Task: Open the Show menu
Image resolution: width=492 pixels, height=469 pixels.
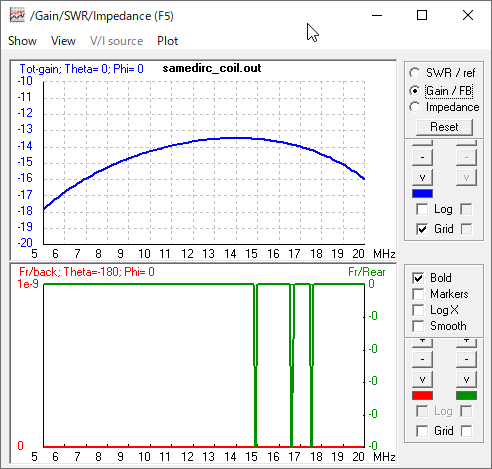Action: point(22,41)
